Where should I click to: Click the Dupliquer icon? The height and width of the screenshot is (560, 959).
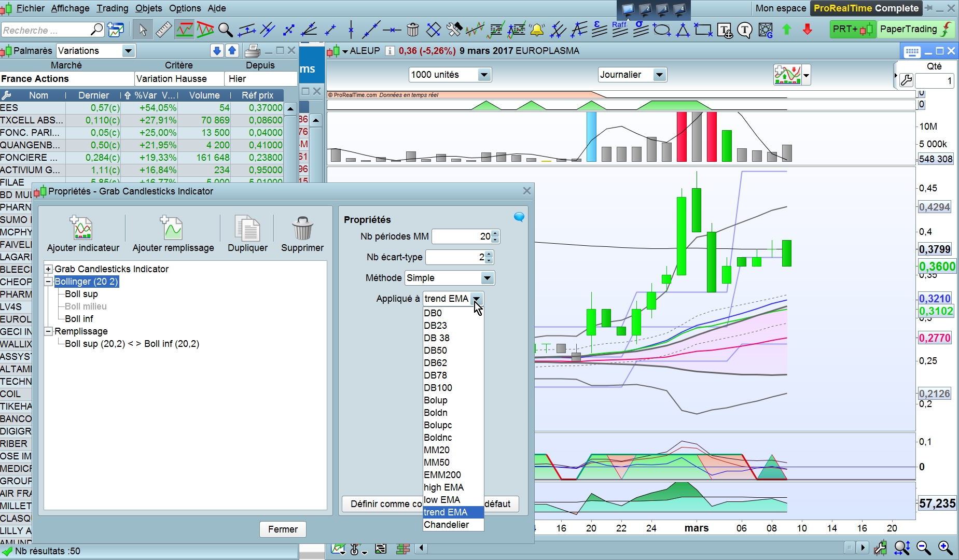click(x=247, y=228)
